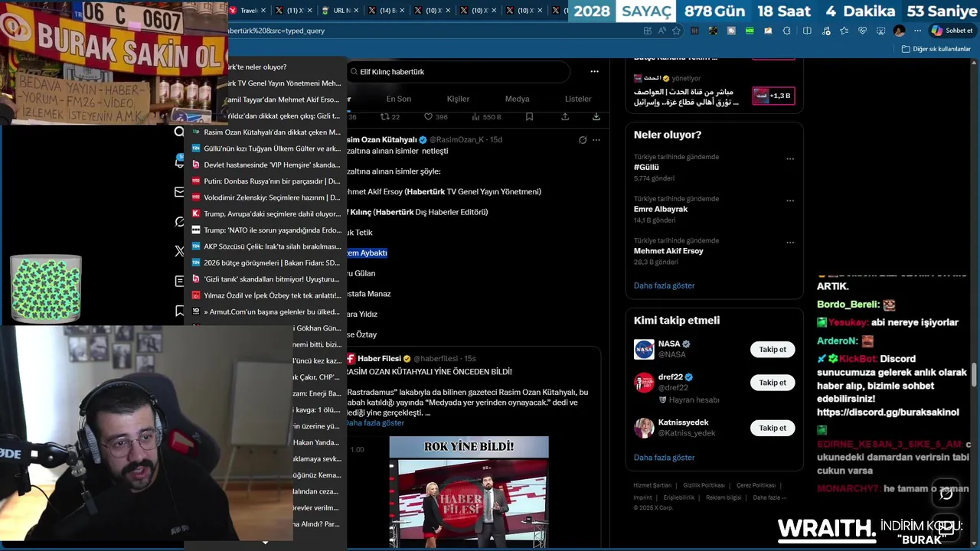Switch to the Medya tab
This screenshot has width=980, height=551.
click(517, 99)
